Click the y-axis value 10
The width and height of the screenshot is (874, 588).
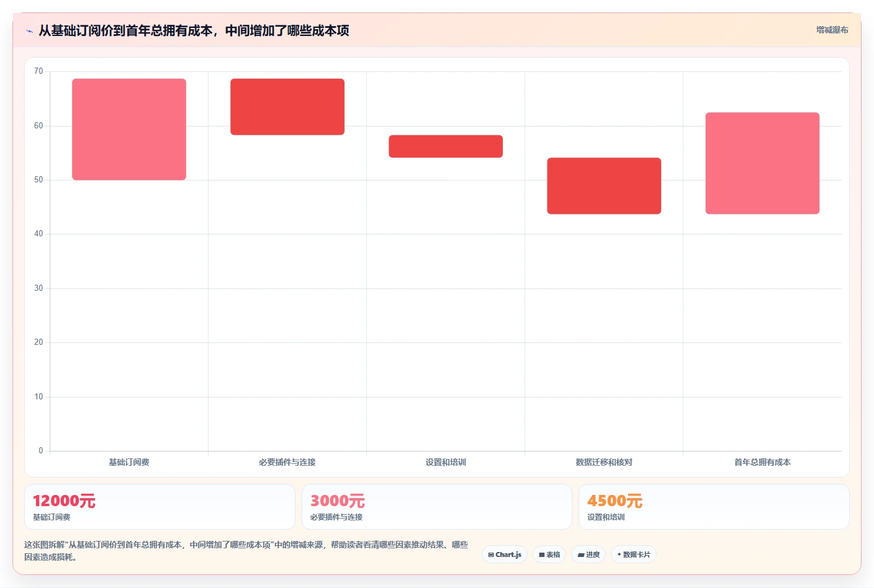tap(38, 397)
